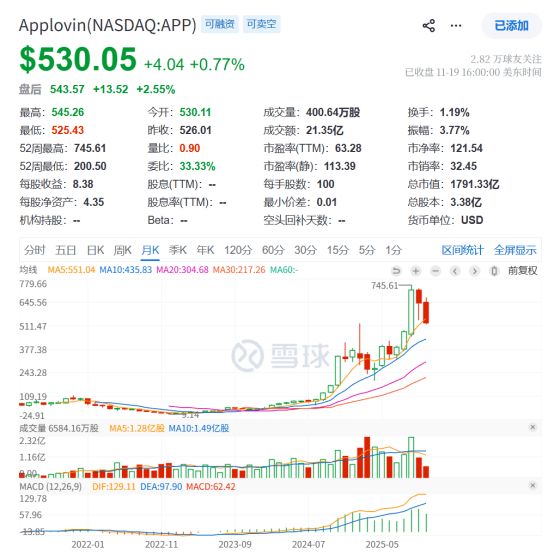Click the MA5:551.04 moving average label

tap(71, 270)
